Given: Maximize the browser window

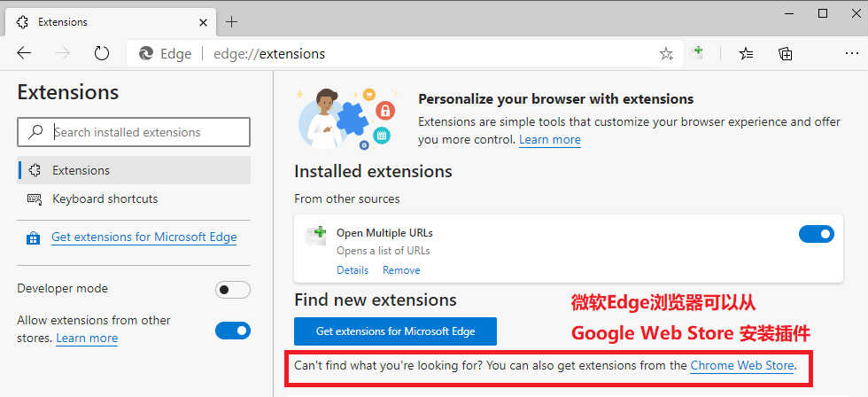Looking at the screenshot, I should pyautogui.click(x=823, y=14).
